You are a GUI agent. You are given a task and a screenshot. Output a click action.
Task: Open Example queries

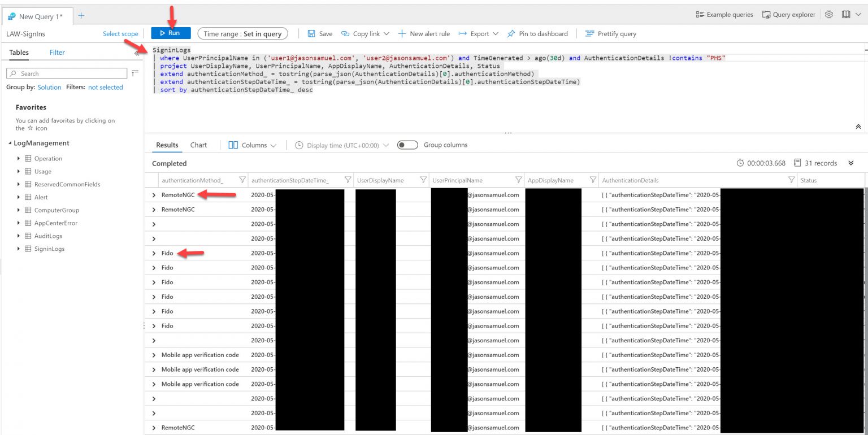(x=724, y=14)
